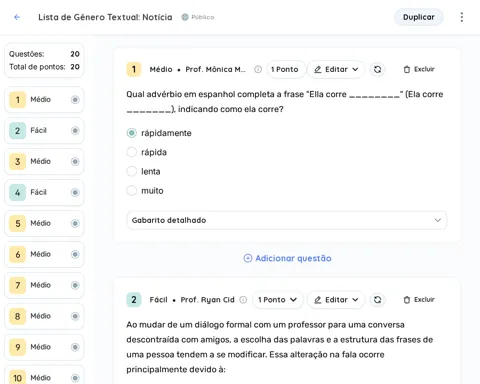The width and height of the screenshot is (480, 384).
Task: Open the three-dot options menu
Action: 462,17
